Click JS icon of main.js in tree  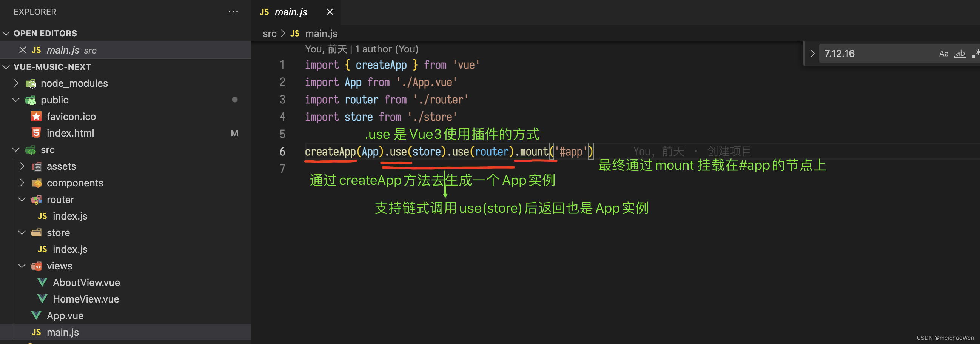36,332
